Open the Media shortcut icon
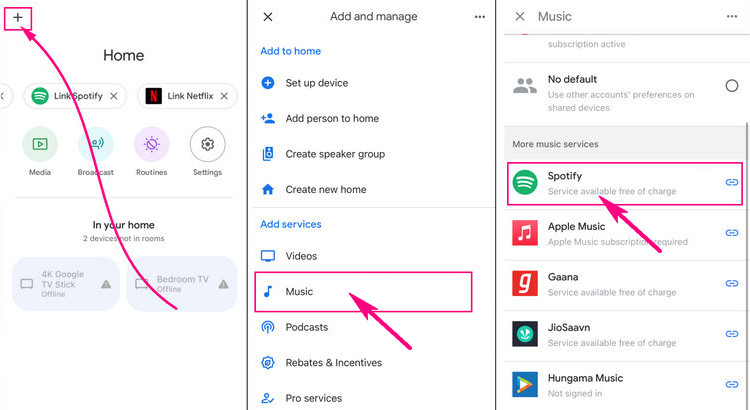Screen dimensions: 750x410 (x=40, y=145)
